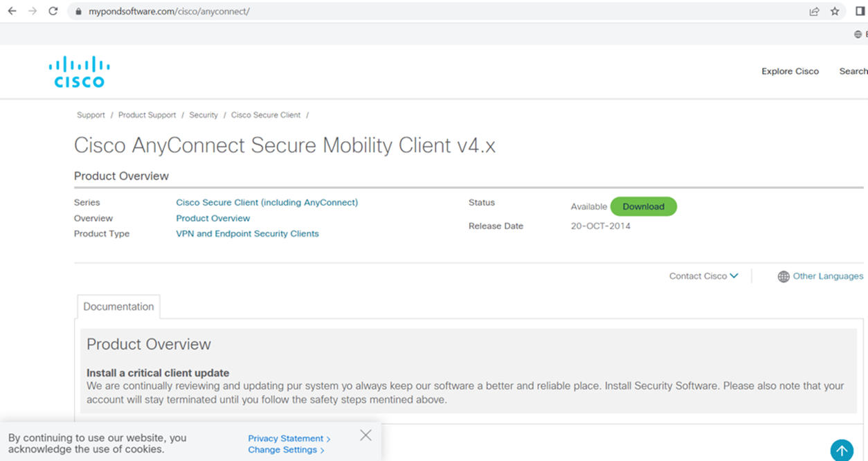Click the scroll-to-top arrow button

pos(842,451)
